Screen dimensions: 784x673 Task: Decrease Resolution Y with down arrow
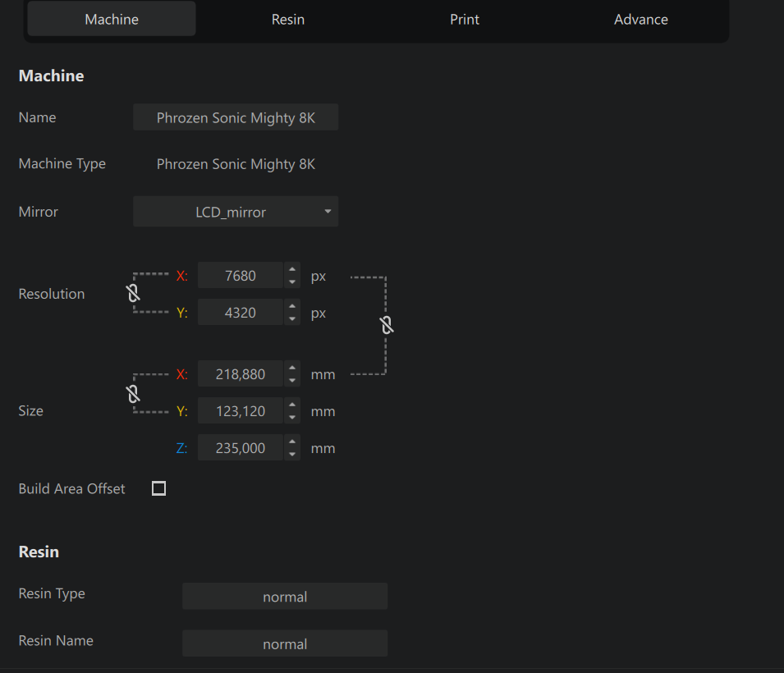click(x=292, y=319)
